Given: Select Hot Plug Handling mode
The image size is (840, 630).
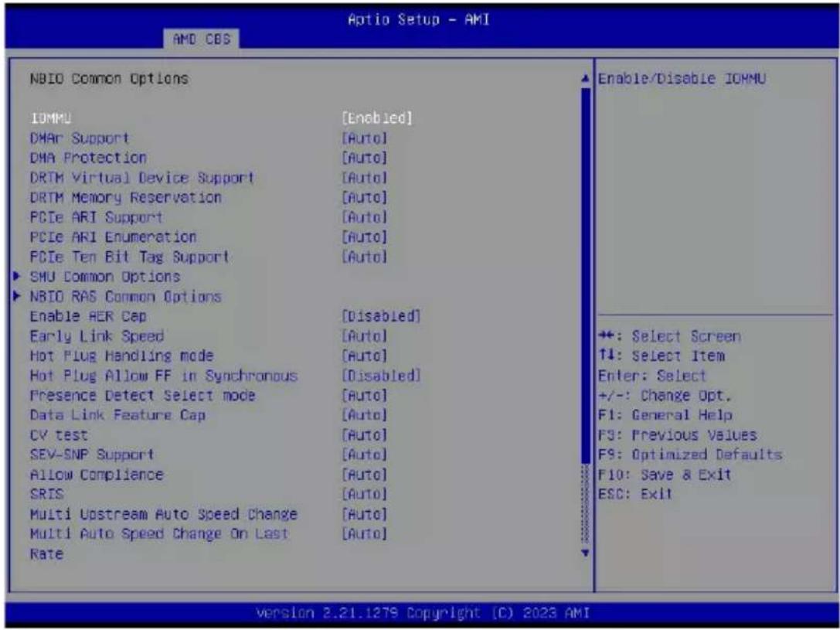Looking at the screenshot, I should click(x=121, y=356).
